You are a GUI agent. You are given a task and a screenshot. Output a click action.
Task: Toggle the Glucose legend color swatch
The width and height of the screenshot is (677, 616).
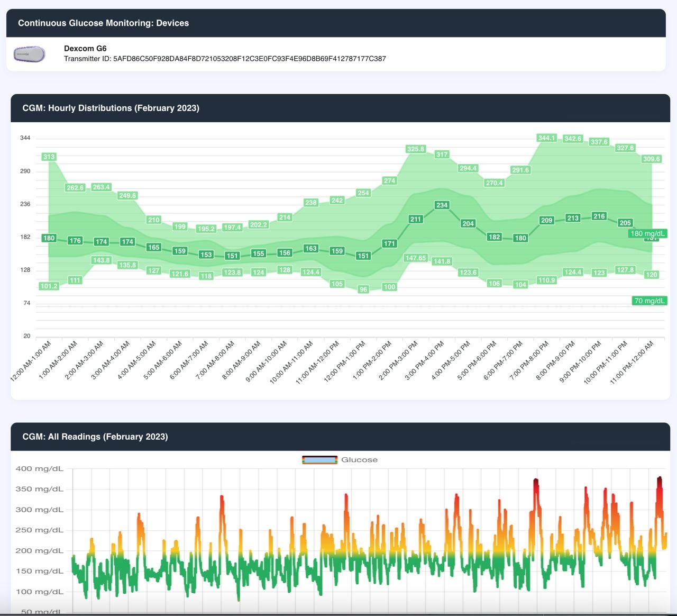(x=319, y=460)
